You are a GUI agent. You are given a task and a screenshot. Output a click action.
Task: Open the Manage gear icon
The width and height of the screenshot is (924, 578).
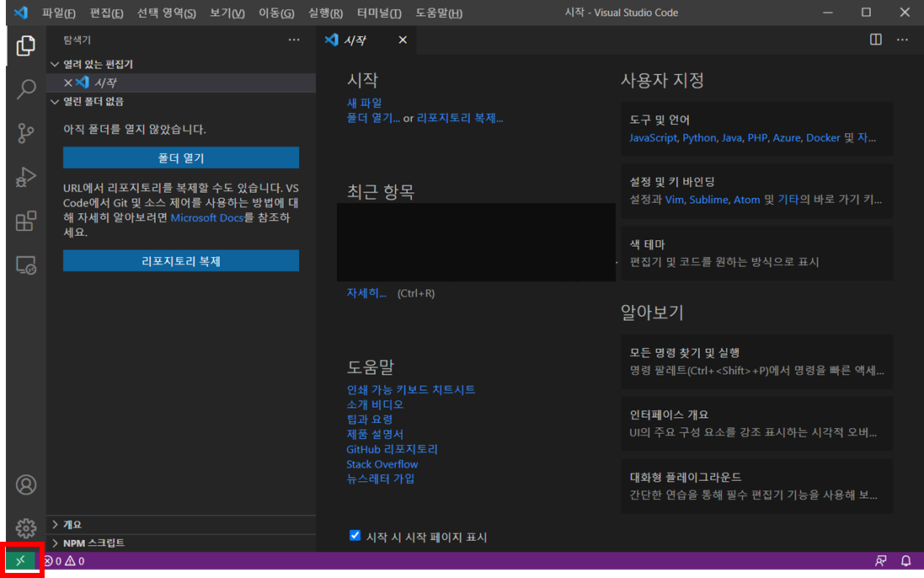25,528
